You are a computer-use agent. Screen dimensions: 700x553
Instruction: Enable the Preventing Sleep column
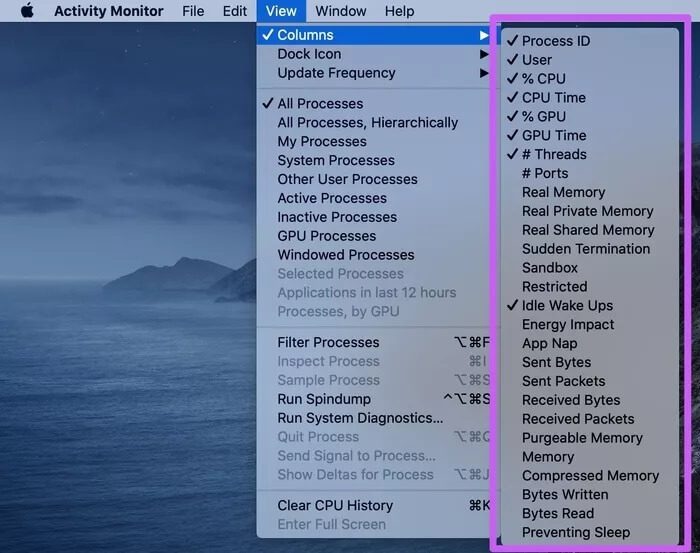pos(576,533)
